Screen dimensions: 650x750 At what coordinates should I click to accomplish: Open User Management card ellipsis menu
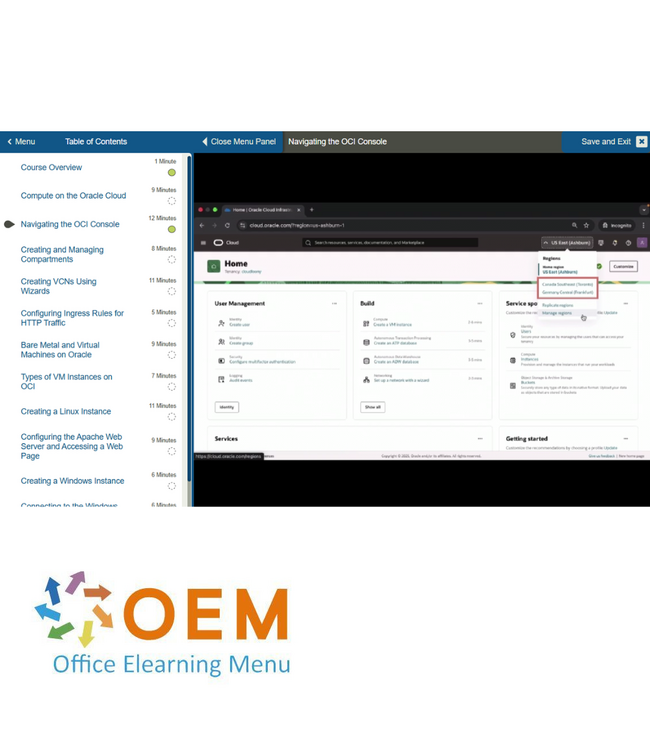pyautogui.click(x=334, y=303)
